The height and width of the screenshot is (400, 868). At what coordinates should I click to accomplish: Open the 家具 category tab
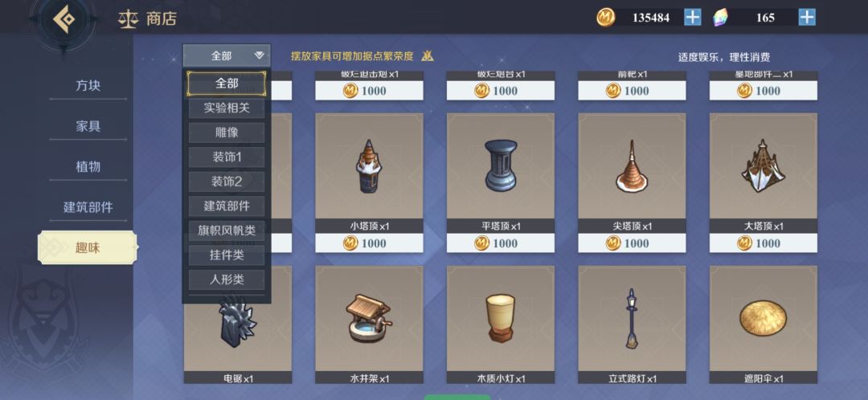pyautogui.click(x=88, y=126)
